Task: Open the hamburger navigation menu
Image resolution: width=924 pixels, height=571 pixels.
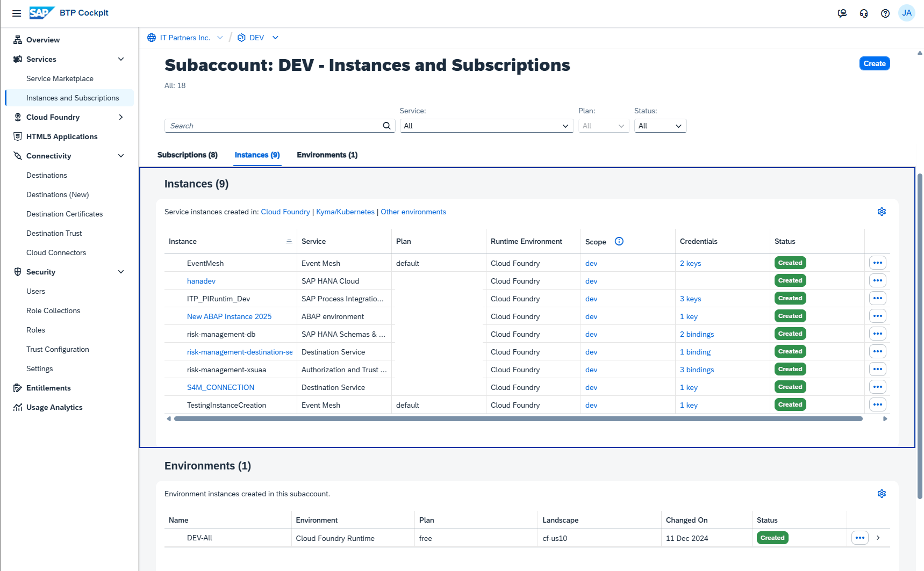Action: [17, 13]
